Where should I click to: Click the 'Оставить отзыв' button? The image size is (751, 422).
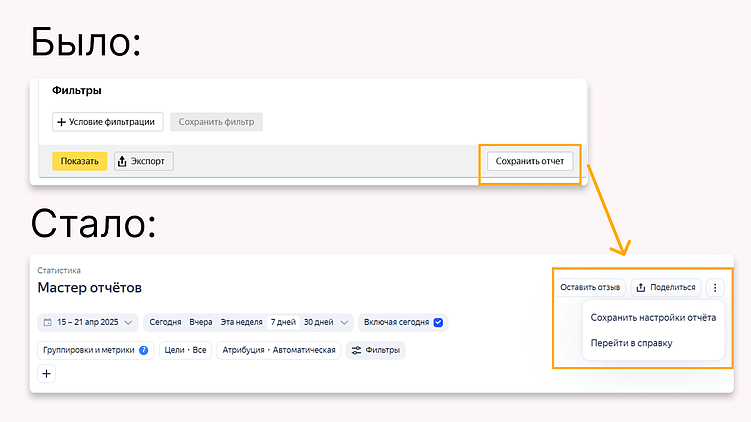point(590,287)
